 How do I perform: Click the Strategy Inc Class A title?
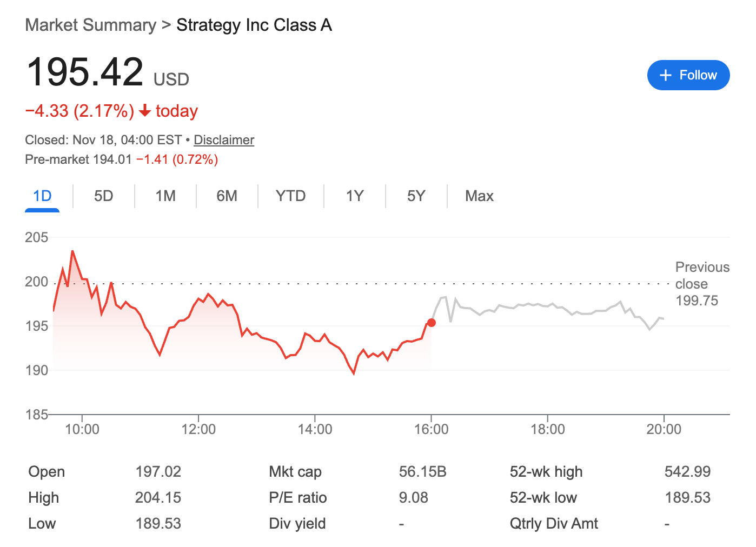[254, 24]
